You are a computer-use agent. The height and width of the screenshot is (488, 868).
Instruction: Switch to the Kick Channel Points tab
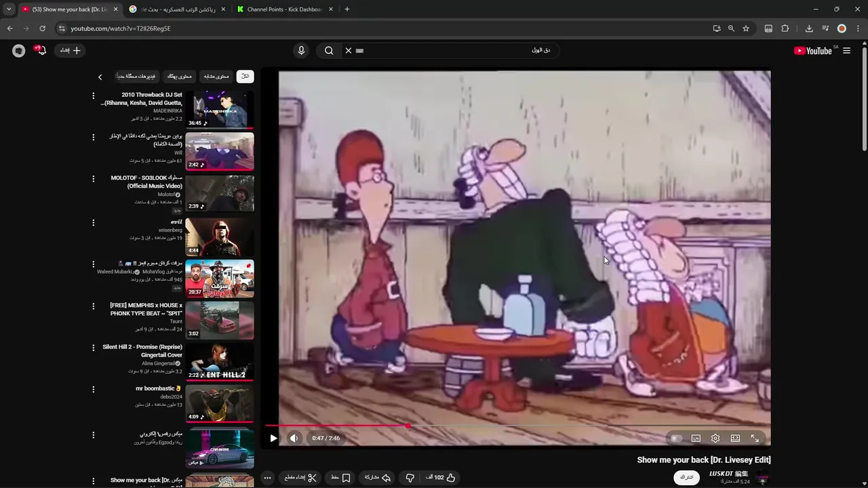[x=285, y=9]
